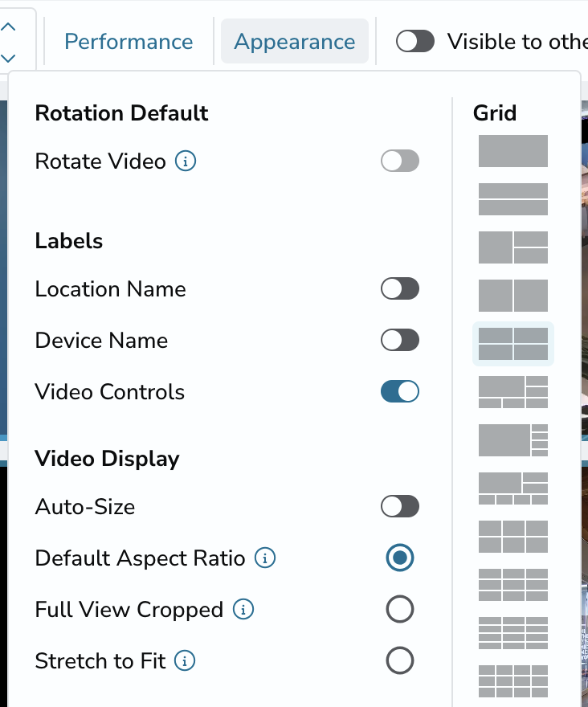Open Rotate Video info tooltip icon
This screenshot has width=588, height=707.
point(186,161)
